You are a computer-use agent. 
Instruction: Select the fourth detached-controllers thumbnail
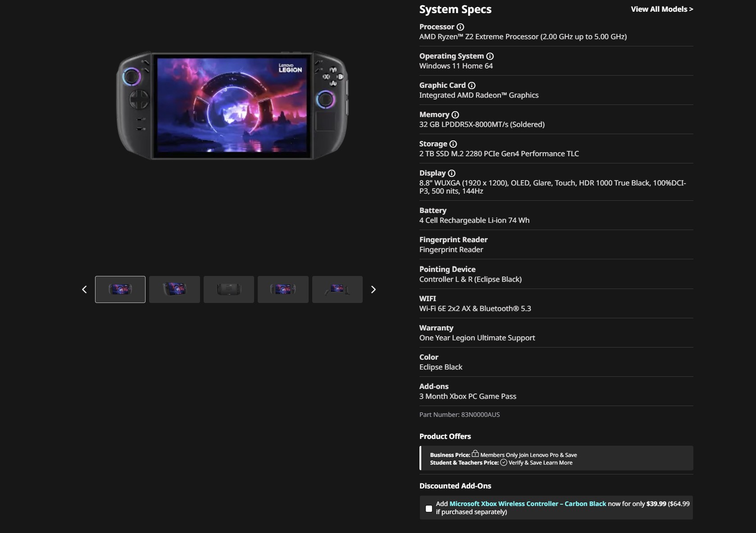(283, 289)
